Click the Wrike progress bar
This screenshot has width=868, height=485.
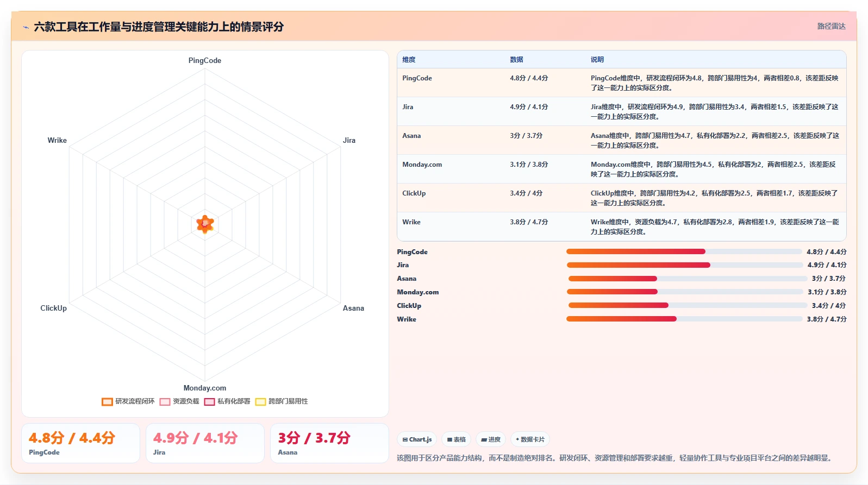[684, 319]
